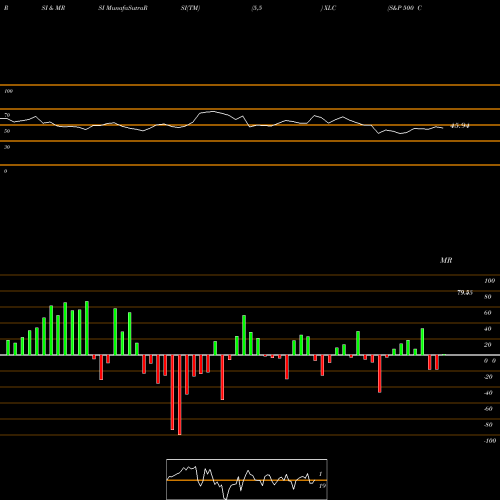Click the MR axis label 60
Image resolution: width=500 pixels, height=500 pixels.
click(x=488, y=313)
